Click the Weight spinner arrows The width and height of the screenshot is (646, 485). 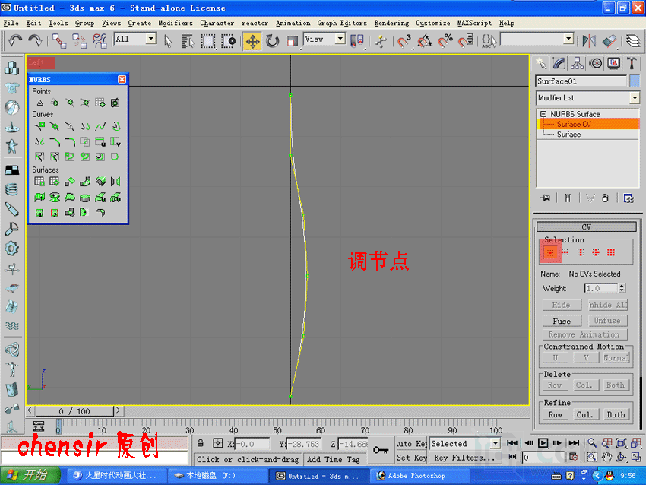pos(622,288)
